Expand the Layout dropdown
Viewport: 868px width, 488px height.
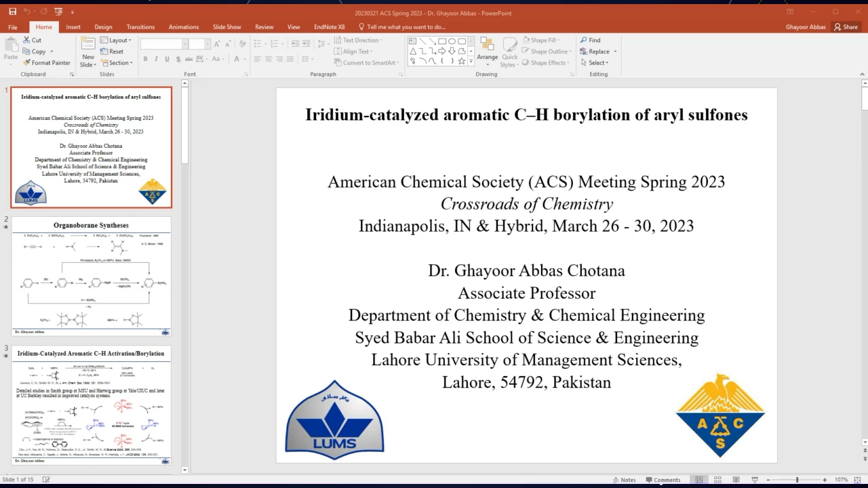tap(115, 40)
